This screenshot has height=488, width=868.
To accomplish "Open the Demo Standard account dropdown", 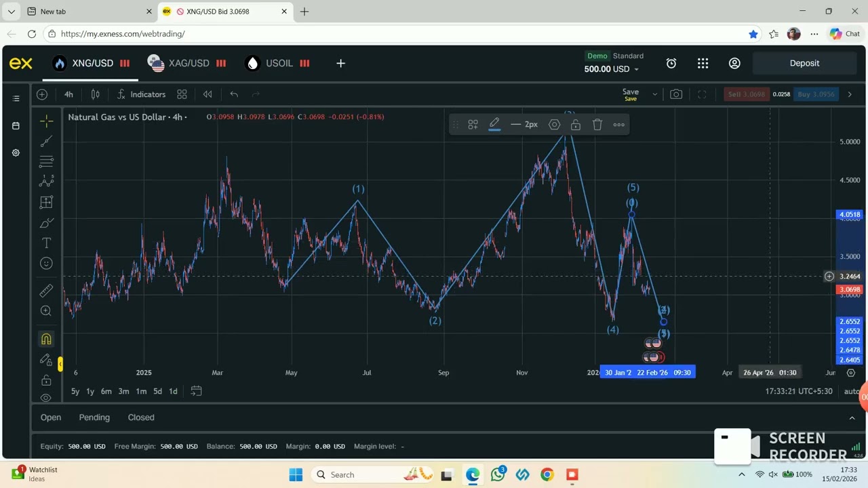I will tap(613, 62).
